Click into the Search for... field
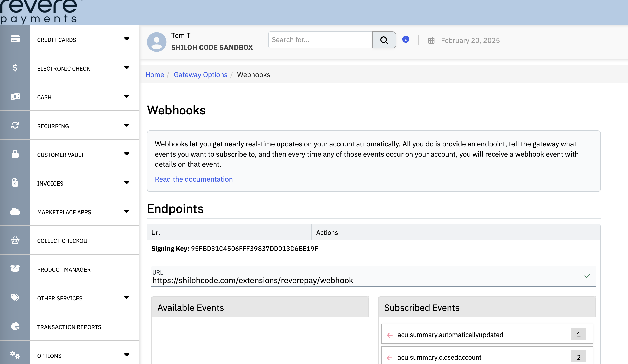This screenshot has height=364, width=628. [x=320, y=40]
